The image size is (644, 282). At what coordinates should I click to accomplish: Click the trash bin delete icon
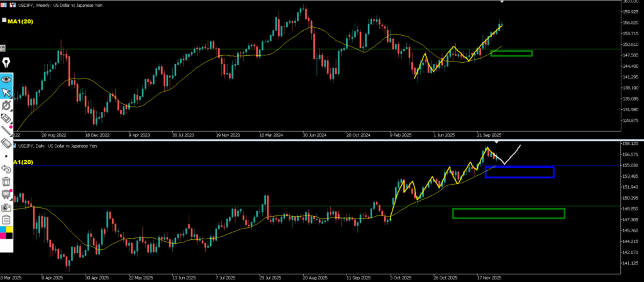coord(7,182)
